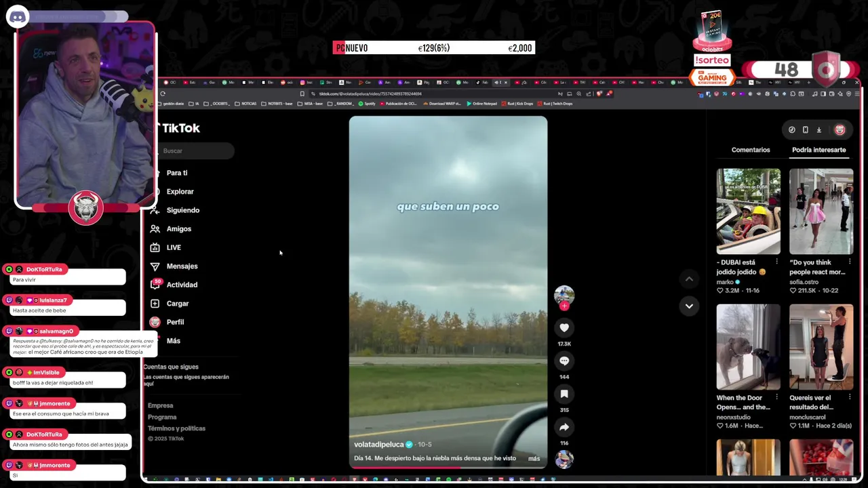
Task: Open Siguiendo in the sidebar
Action: pos(182,210)
